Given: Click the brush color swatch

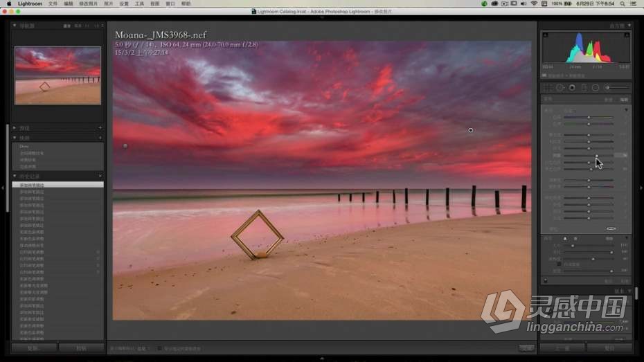Looking at the screenshot, I should [610, 228].
